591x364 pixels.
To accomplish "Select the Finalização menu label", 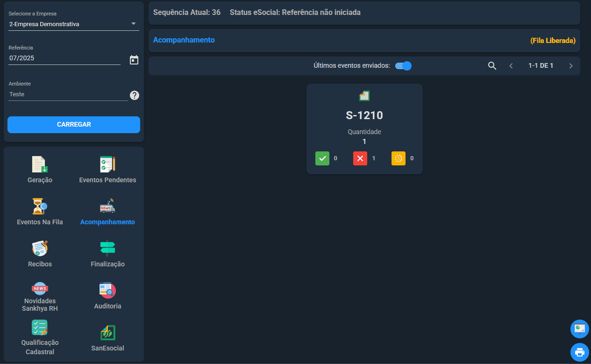I will 107,264.
